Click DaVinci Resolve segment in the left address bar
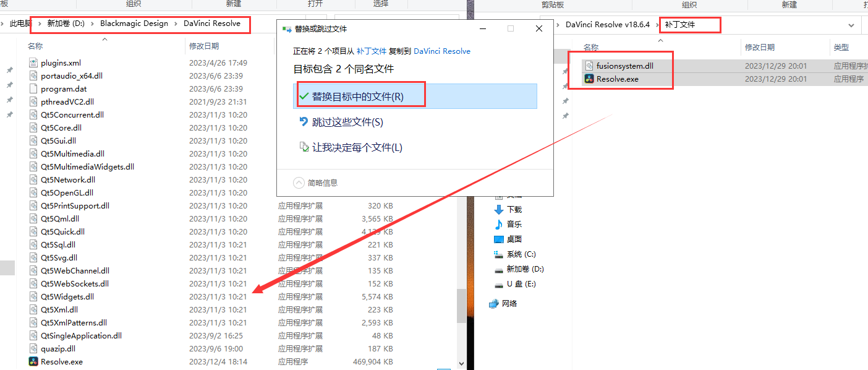 [212, 24]
